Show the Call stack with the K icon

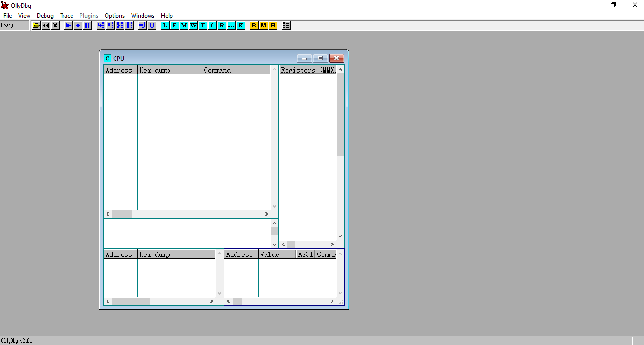tap(241, 26)
